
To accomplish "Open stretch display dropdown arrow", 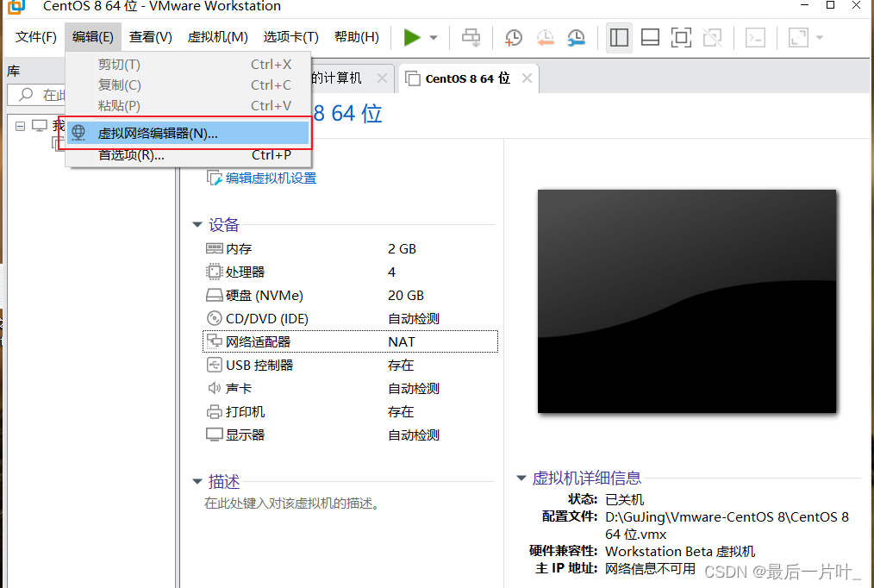I will click(x=820, y=38).
